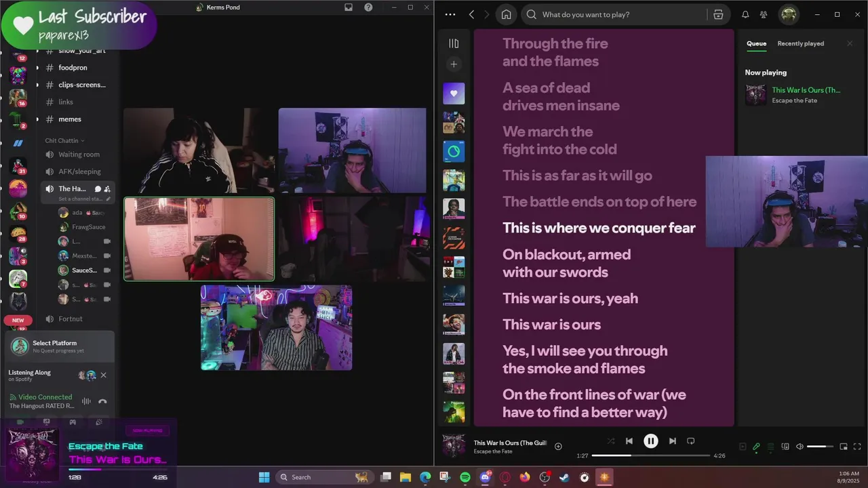Screen dimensions: 868x488
Task: Toggle the green lyrics microphone button
Action: (756, 447)
